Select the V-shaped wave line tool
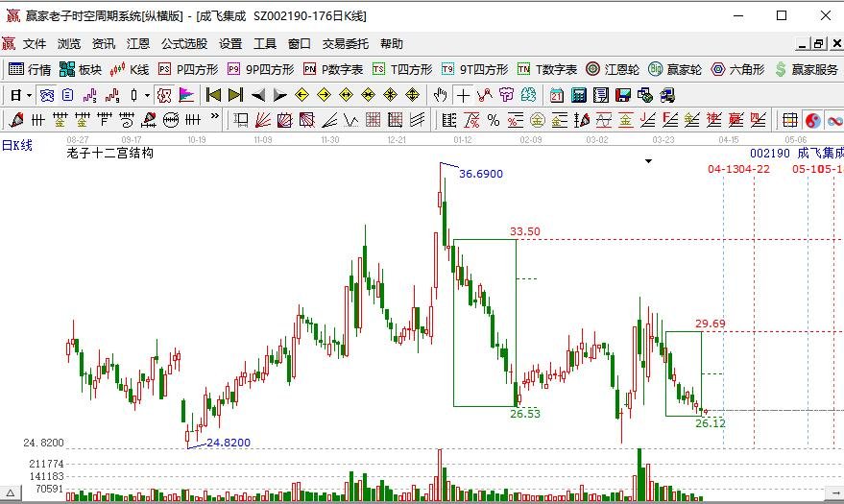This screenshot has height=504, width=844. click(351, 120)
